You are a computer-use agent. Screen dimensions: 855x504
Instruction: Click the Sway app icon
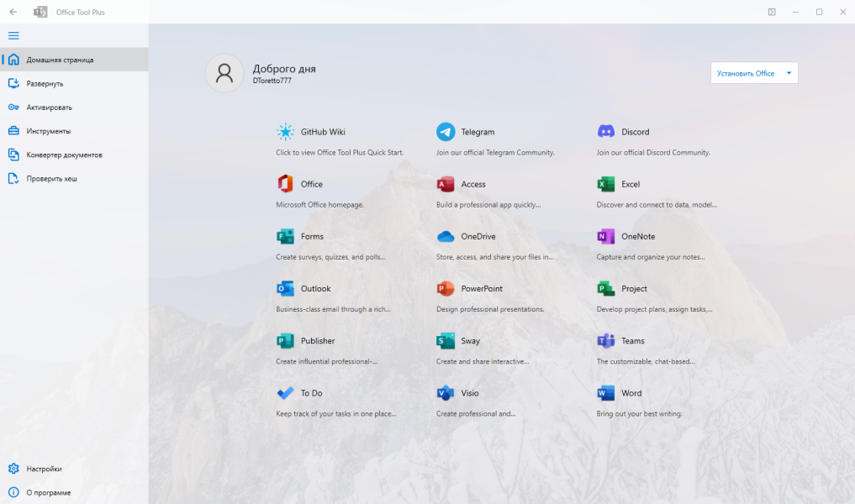tap(446, 341)
